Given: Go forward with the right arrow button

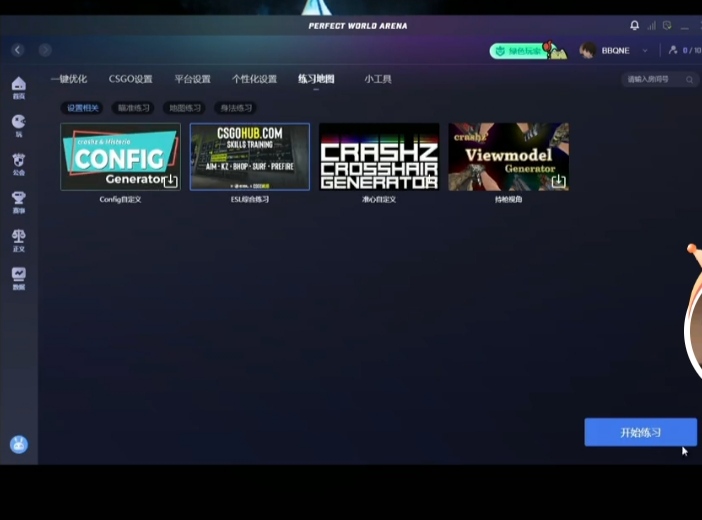Looking at the screenshot, I should (45, 50).
